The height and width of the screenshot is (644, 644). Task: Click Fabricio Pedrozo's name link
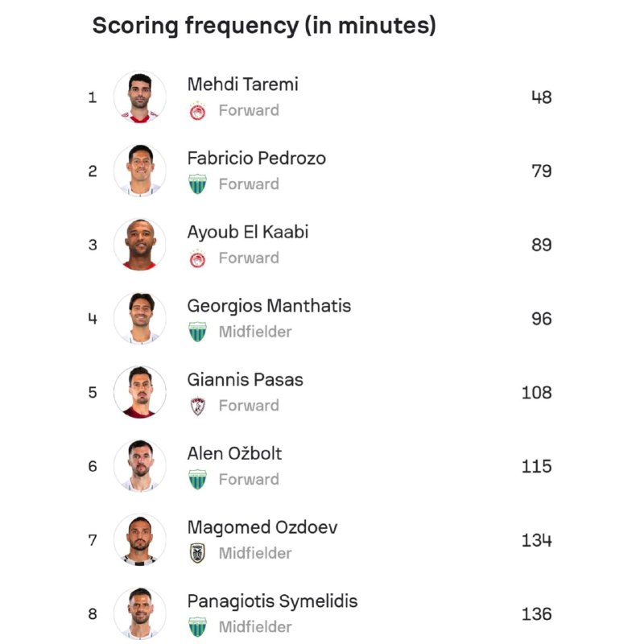tap(256, 158)
